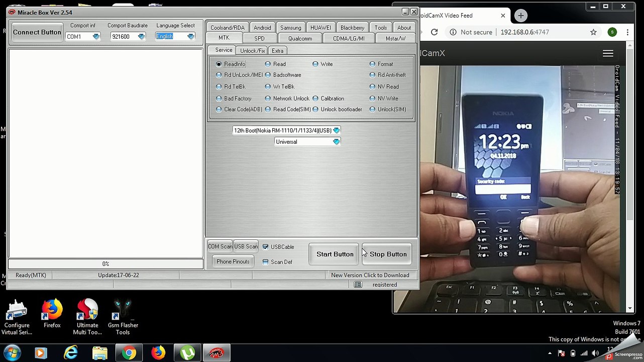Open Chrome profile avatar
The width and height of the screenshot is (644, 362).
[612, 32]
